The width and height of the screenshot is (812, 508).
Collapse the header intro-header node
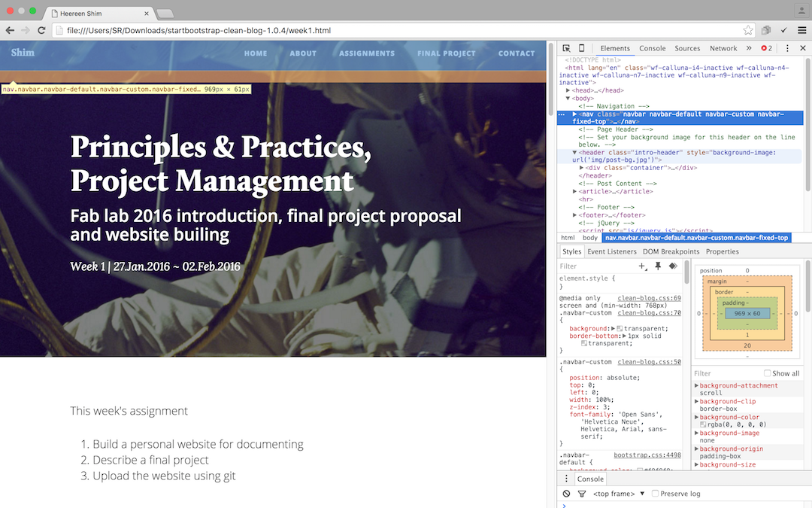coord(574,152)
